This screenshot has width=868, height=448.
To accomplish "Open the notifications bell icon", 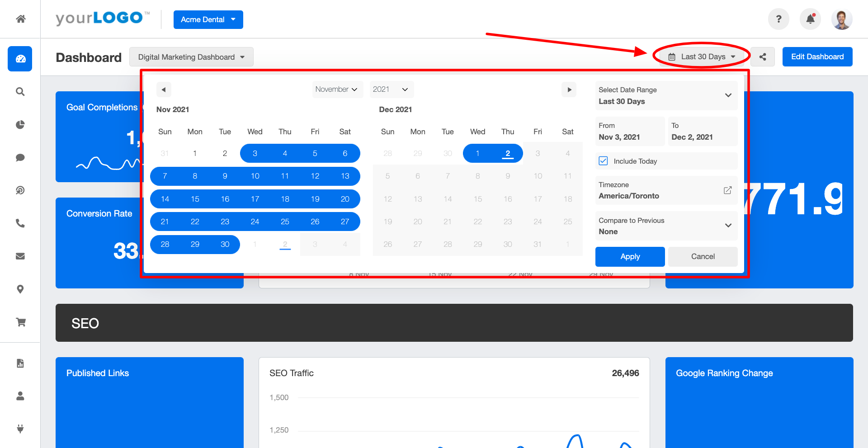I will pos(810,19).
